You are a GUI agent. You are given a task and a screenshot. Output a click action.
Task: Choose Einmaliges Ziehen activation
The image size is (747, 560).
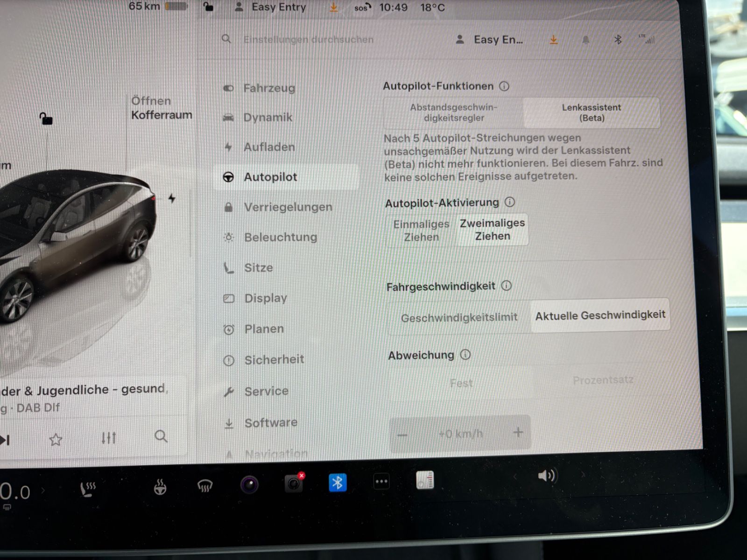pos(421,231)
